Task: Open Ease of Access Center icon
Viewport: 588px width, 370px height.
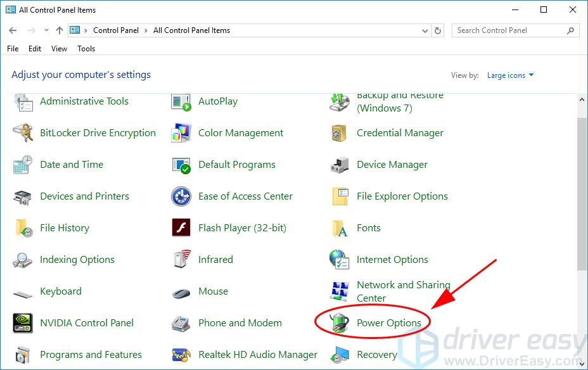Action: [181, 196]
